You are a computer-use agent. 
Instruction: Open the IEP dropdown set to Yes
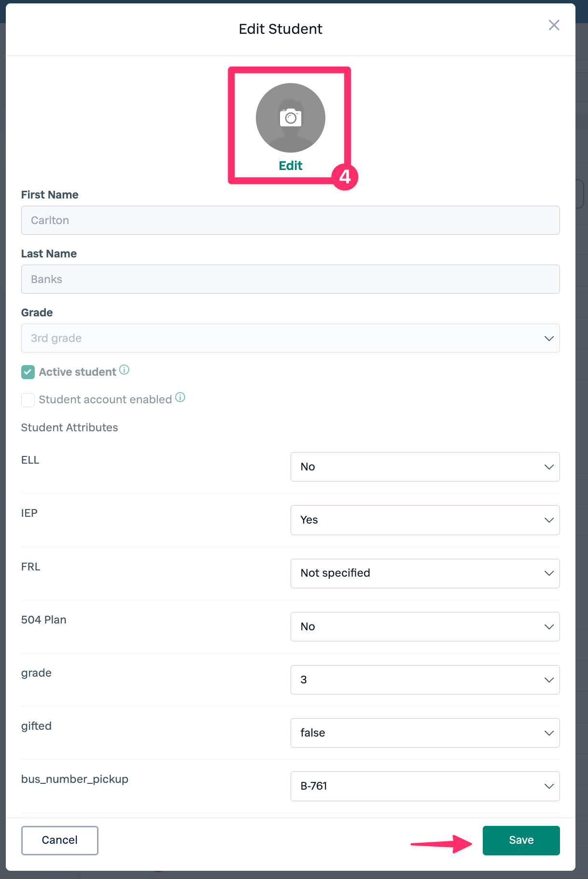425,520
